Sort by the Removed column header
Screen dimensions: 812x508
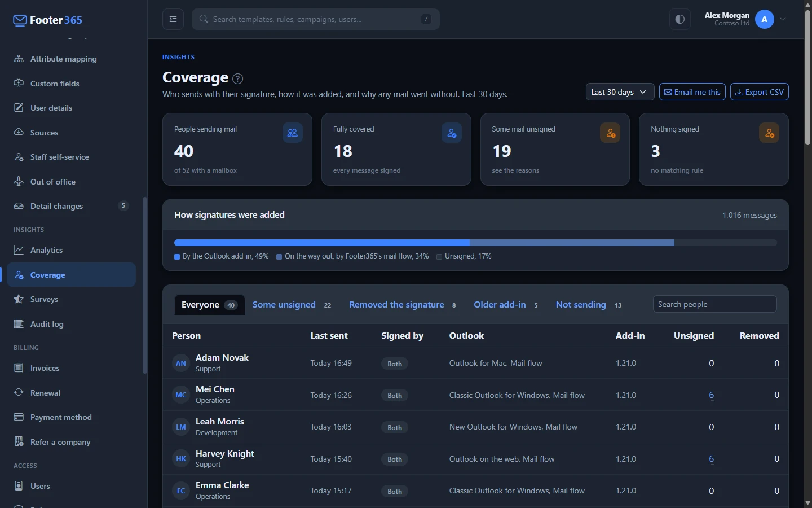click(x=760, y=335)
